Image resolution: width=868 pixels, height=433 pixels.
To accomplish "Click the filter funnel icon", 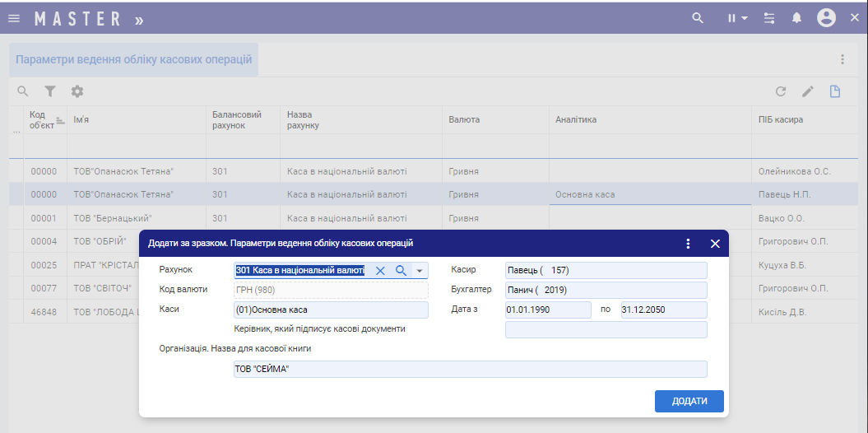I will 50,91.
